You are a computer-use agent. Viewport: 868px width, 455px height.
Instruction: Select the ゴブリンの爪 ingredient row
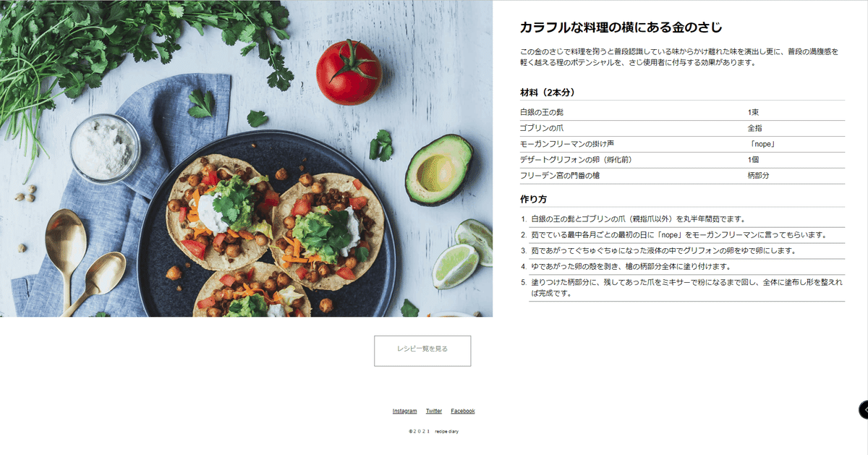pyautogui.click(x=682, y=129)
